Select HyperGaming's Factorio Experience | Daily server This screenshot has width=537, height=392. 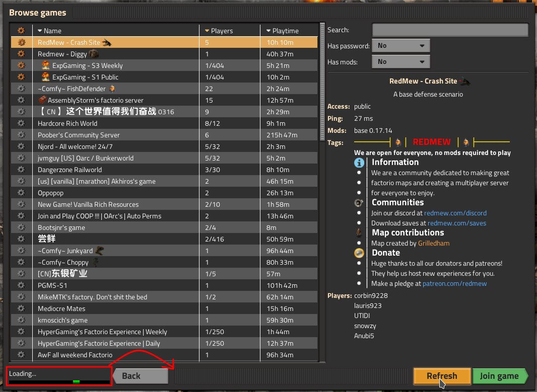pos(164,343)
